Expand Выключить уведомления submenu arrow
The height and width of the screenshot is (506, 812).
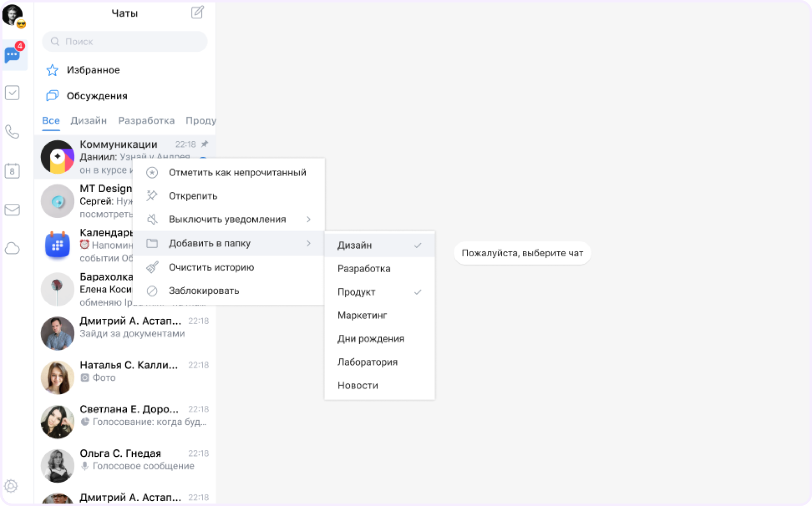coord(309,219)
